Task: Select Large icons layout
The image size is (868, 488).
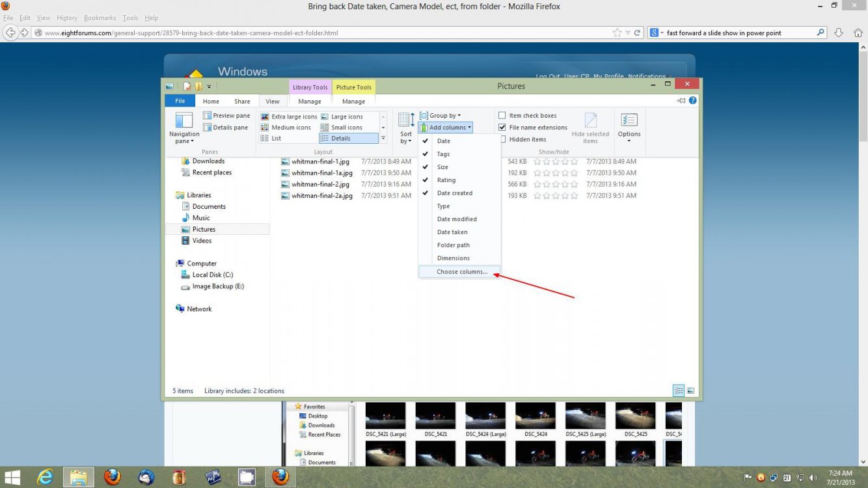Action: (x=342, y=116)
